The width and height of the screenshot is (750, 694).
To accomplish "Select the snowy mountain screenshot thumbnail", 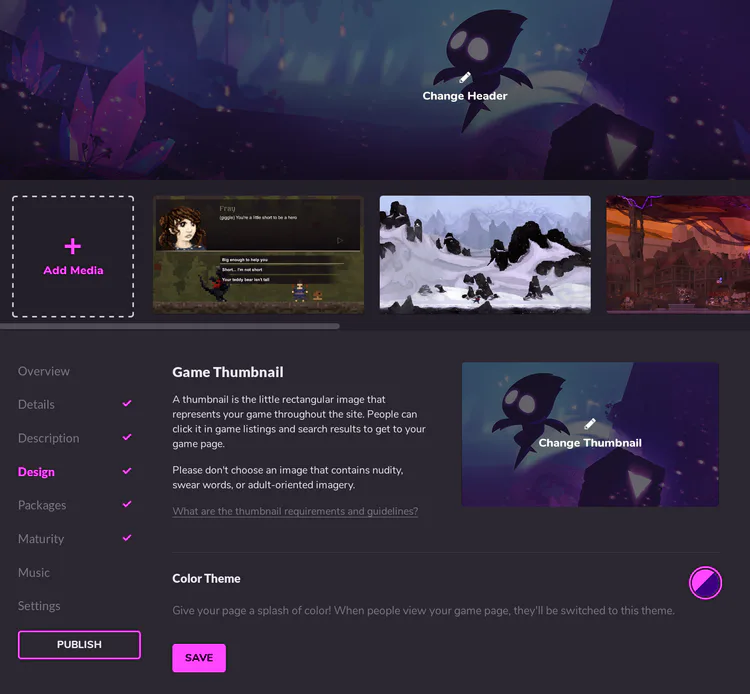I will 485,254.
